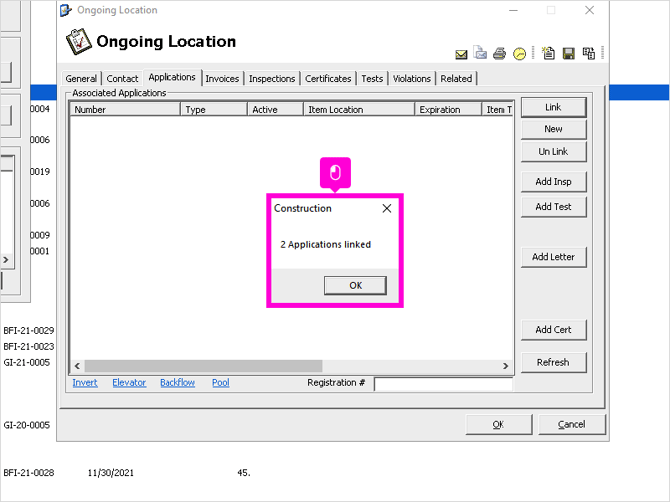Click the '2 Applications linked' message text
The width and height of the screenshot is (670, 502).
point(326,245)
